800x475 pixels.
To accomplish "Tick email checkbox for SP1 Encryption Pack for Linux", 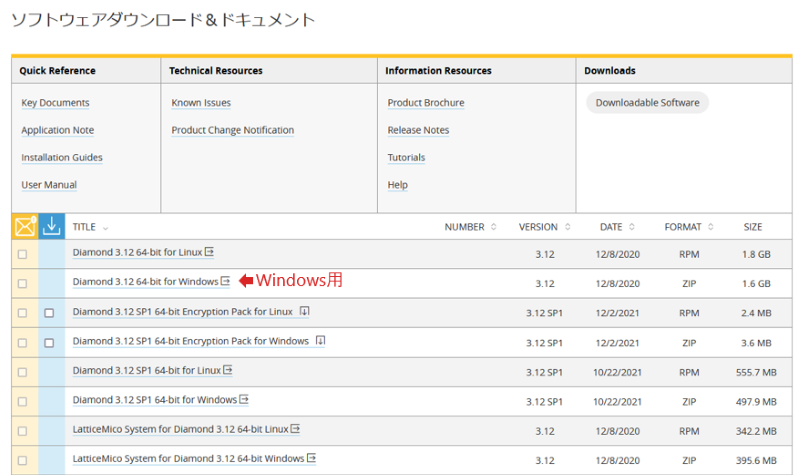I will (x=22, y=313).
